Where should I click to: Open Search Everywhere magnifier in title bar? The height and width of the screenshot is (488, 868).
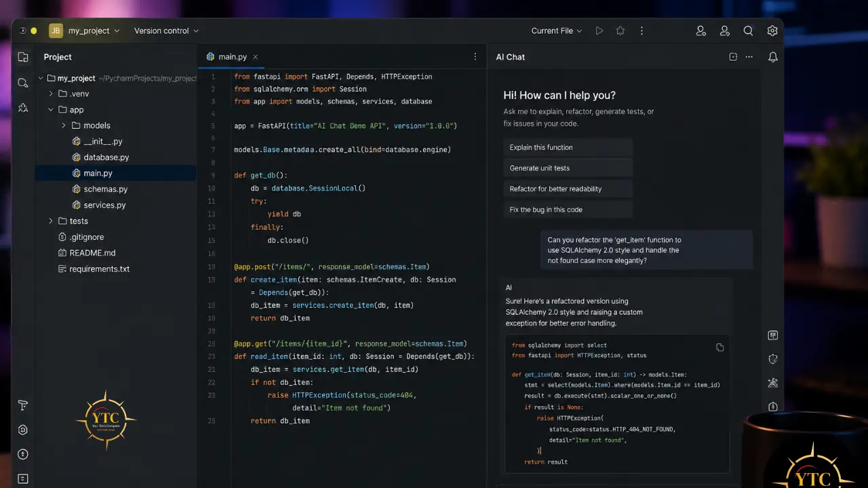click(748, 30)
